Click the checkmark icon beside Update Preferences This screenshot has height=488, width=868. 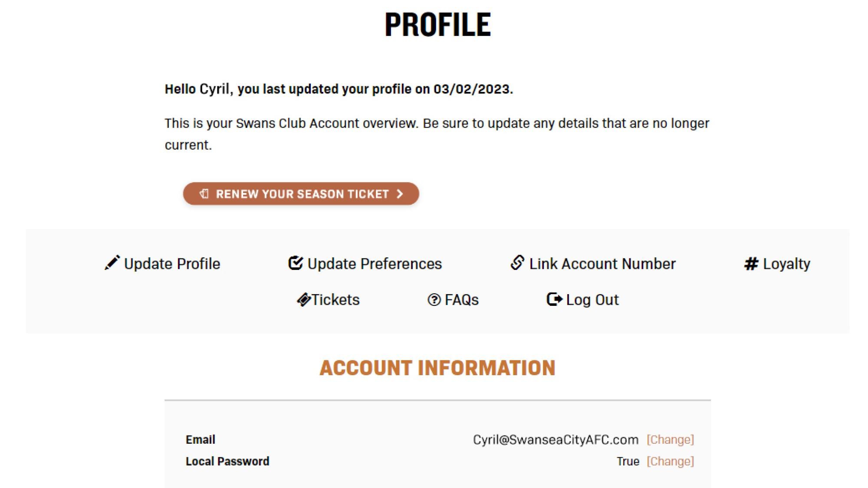click(x=296, y=263)
